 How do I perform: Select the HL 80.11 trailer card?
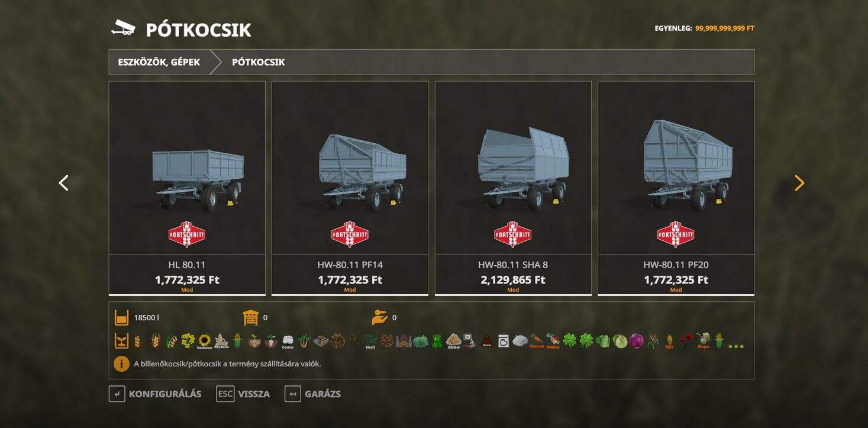187,188
